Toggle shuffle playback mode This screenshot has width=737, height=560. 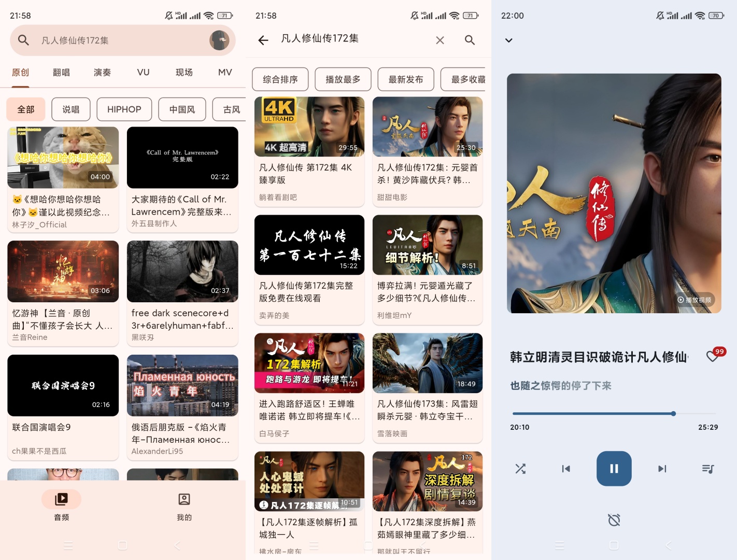point(520,469)
